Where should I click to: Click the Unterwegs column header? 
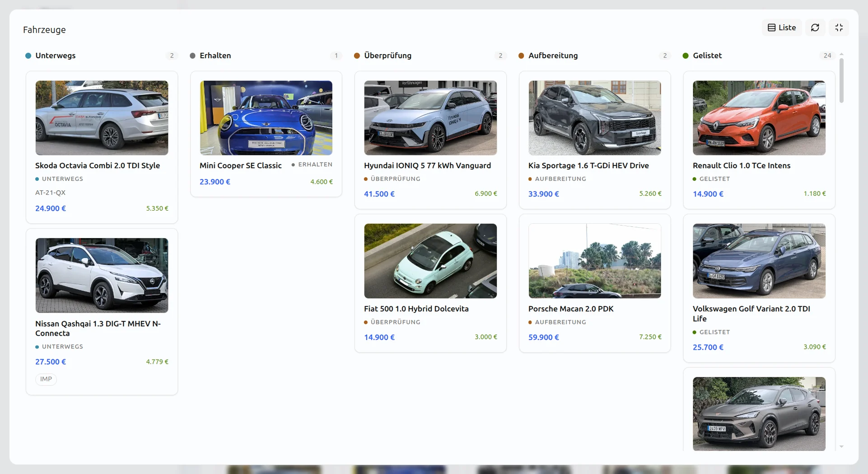(x=56, y=56)
